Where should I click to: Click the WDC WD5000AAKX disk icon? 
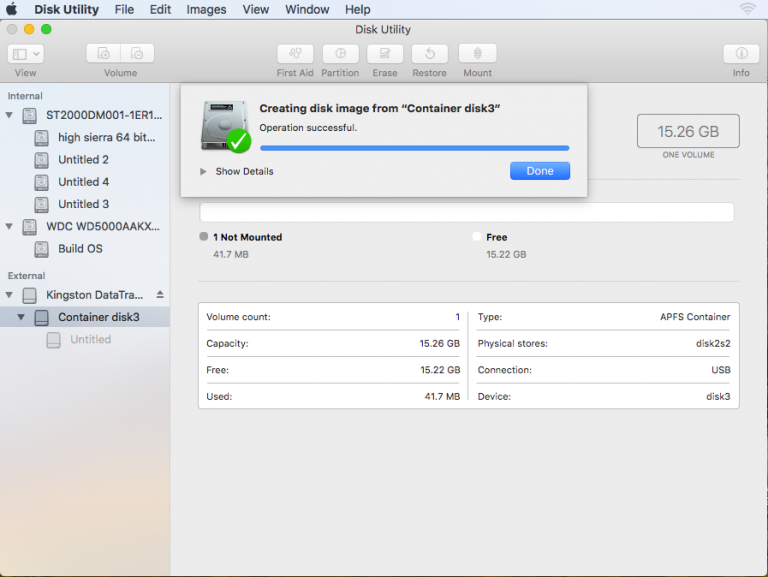coord(29,227)
